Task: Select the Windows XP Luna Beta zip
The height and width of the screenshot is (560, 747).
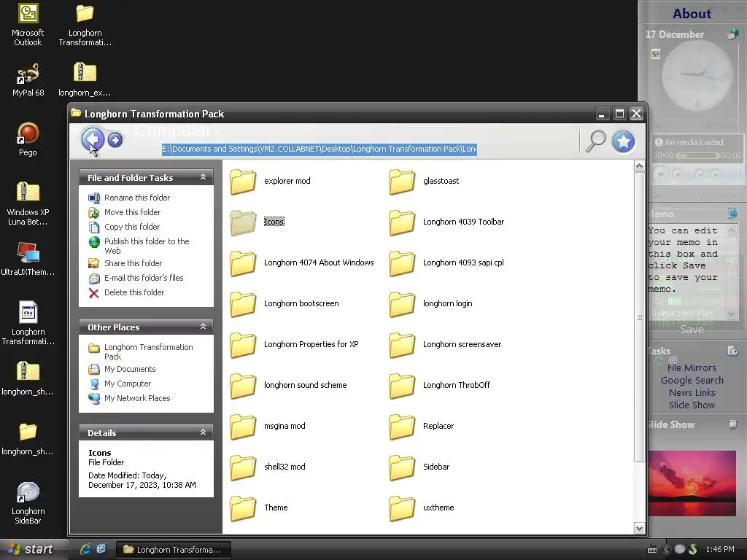Action: click(28, 204)
